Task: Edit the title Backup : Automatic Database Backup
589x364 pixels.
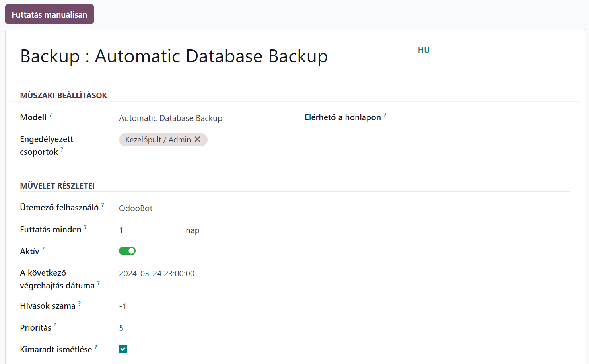Action: click(x=174, y=56)
